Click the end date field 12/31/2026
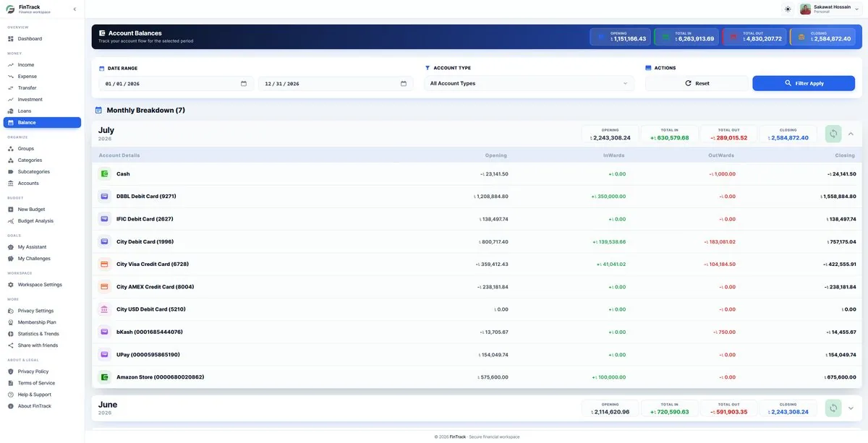 tap(336, 84)
